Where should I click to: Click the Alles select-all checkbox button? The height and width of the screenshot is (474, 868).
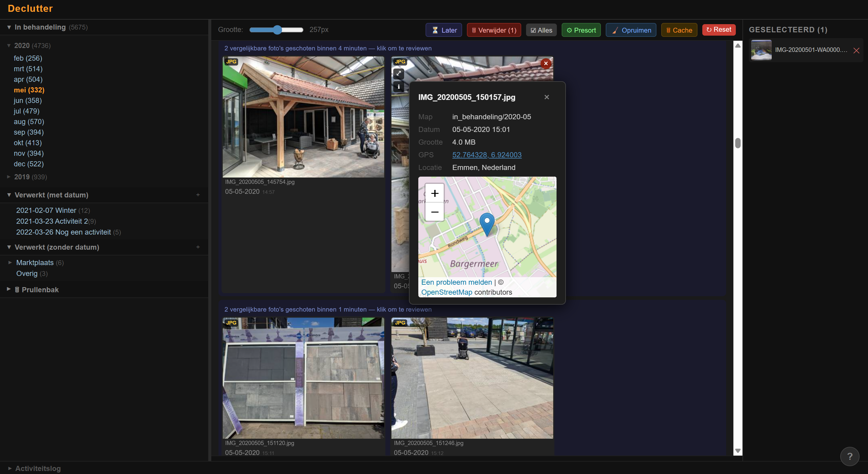(x=541, y=30)
